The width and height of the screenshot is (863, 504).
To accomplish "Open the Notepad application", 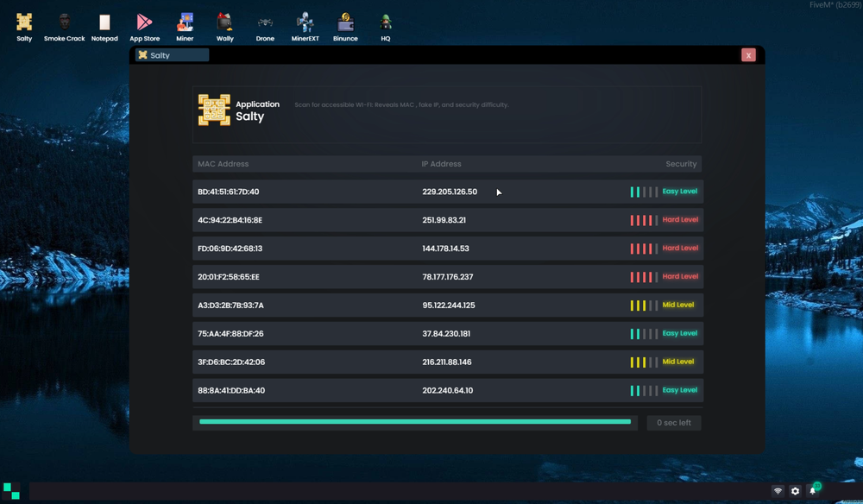I will 104,26.
